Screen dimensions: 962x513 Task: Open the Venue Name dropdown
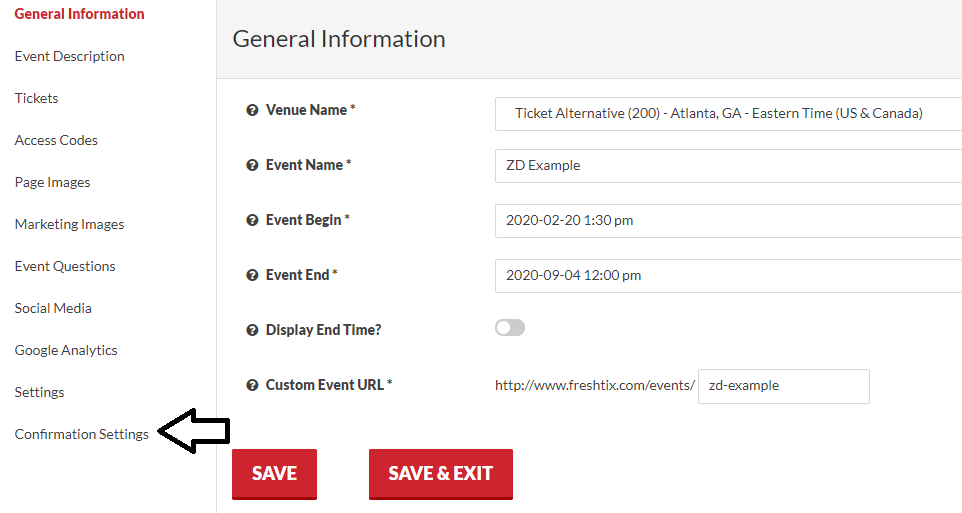pyautogui.click(x=728, y=114)
